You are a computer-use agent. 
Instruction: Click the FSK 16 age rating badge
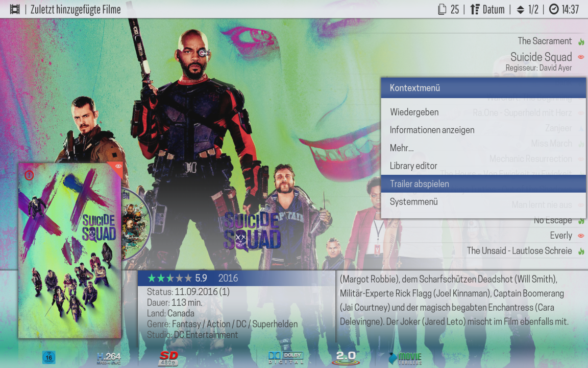point(49,357)
